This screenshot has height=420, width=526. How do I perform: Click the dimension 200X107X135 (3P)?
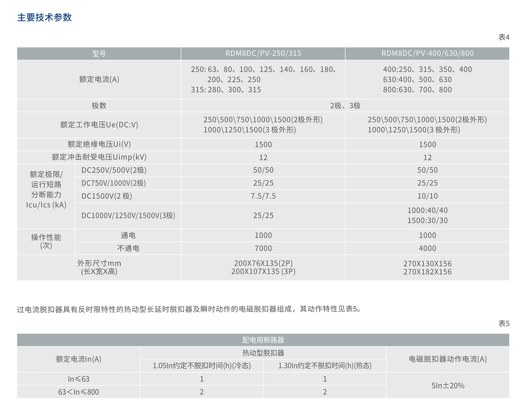pyautogui.click(x=263, y=272)
